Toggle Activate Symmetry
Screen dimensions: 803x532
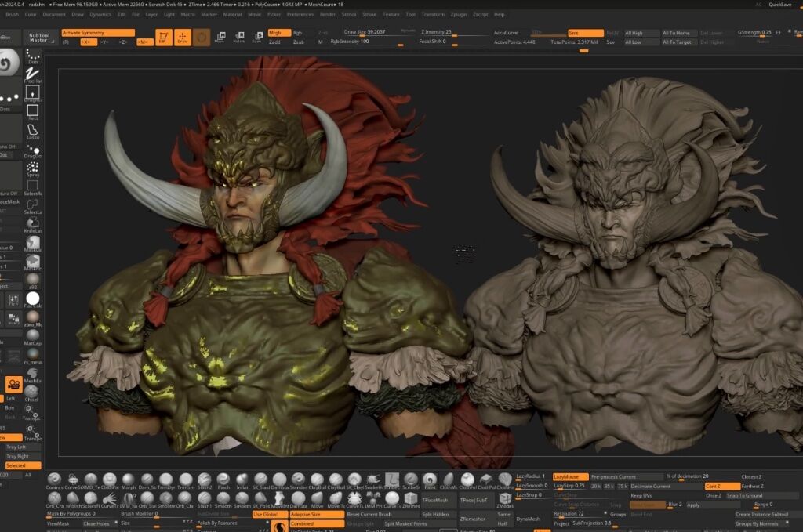click(98, 33)
